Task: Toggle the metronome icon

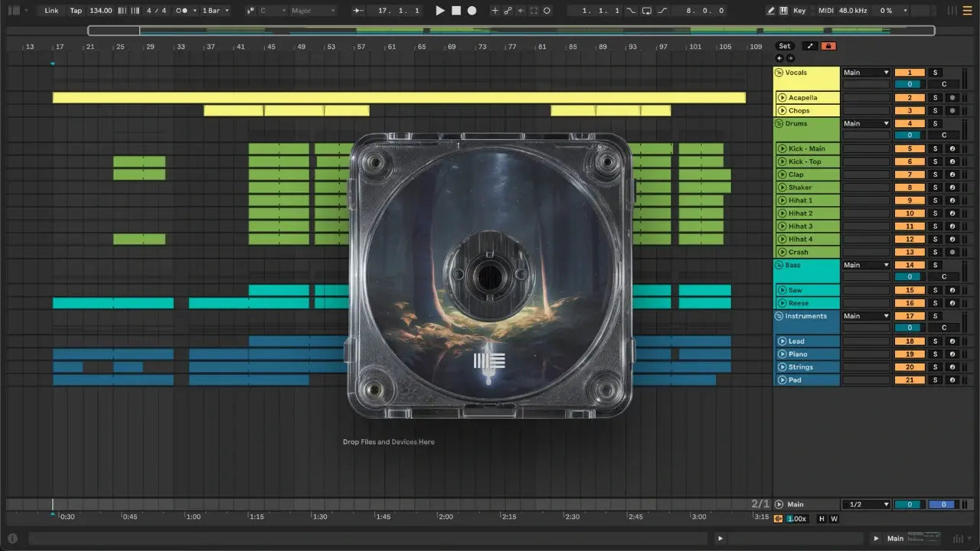Action: [x=182, y=11]
